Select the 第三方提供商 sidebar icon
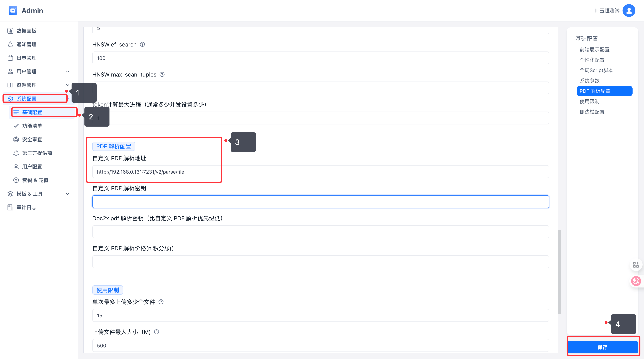This screenshot has width=644, height=359. click(16, 153)
